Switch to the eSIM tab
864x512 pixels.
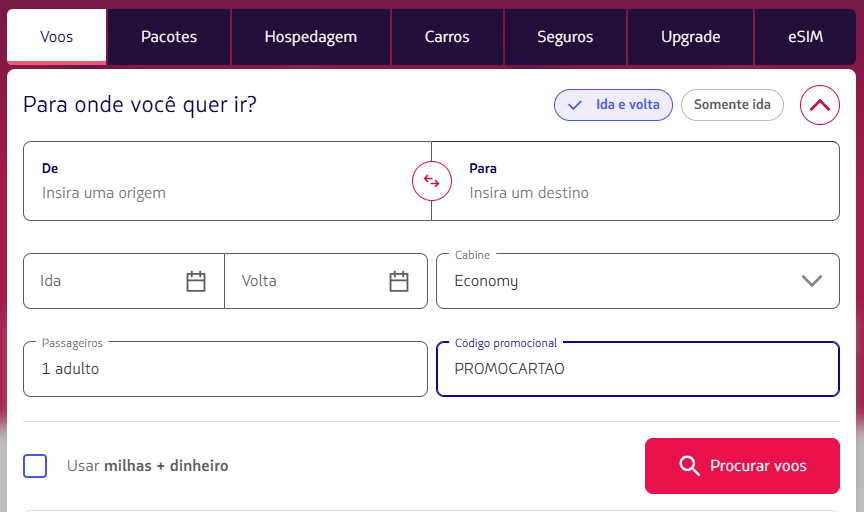click(x=806, y=37)
